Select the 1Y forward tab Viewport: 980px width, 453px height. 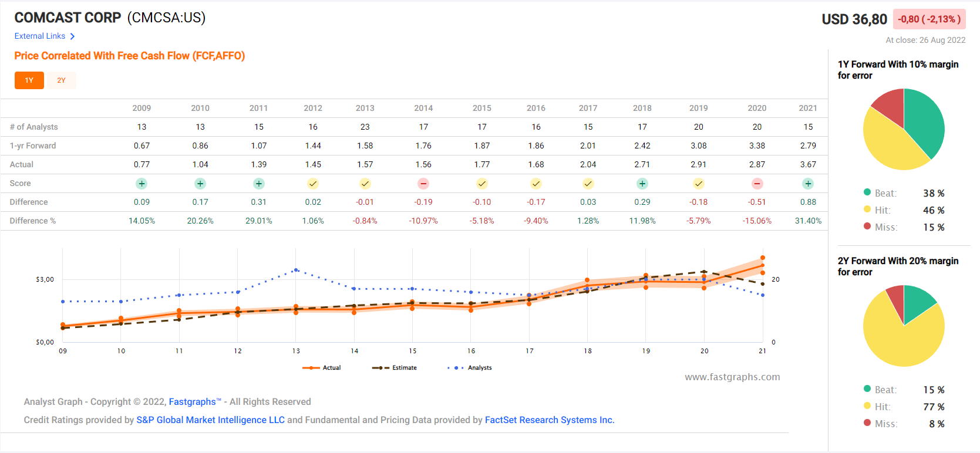click(29, 80)
